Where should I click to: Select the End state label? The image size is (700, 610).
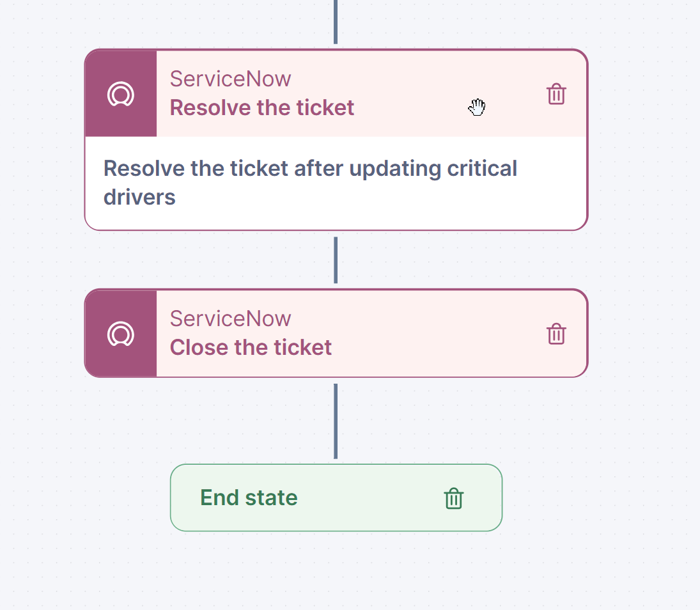pos(249,497)
